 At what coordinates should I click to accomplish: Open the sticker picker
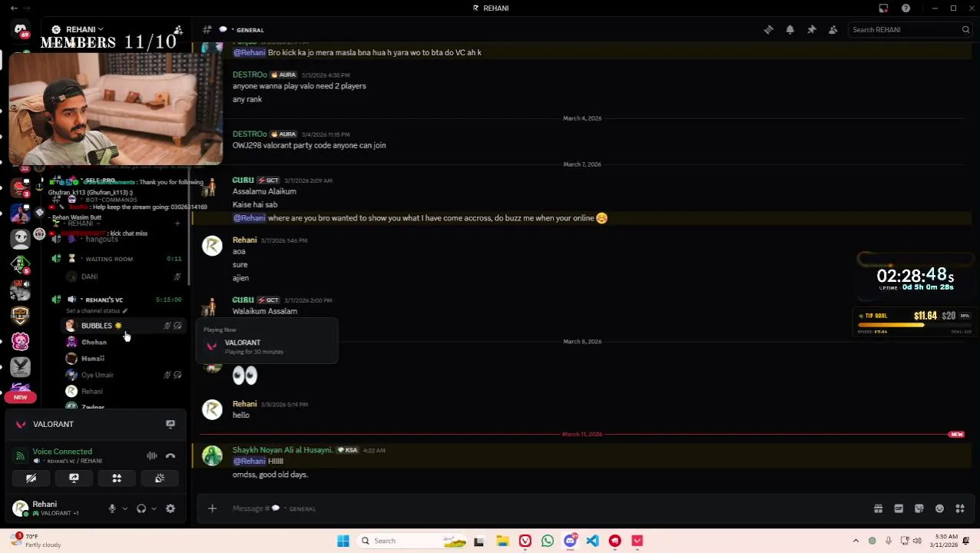coord(919,508)
